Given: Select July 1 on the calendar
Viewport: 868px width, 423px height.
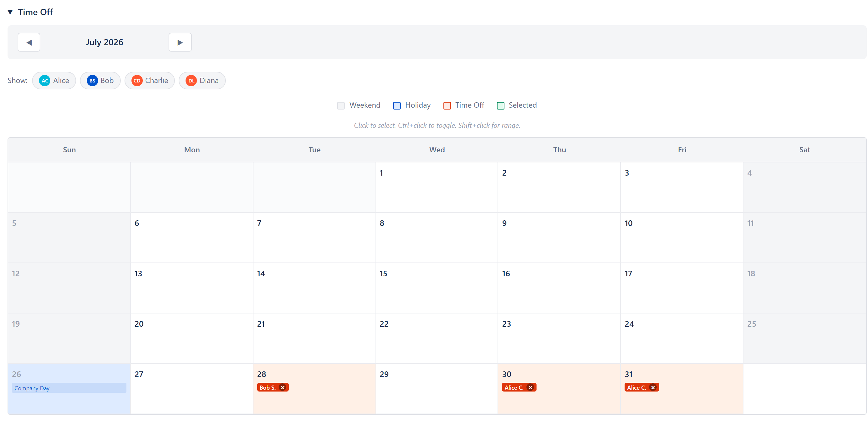Looking at the screenshot, I should [x=437, y=188].
